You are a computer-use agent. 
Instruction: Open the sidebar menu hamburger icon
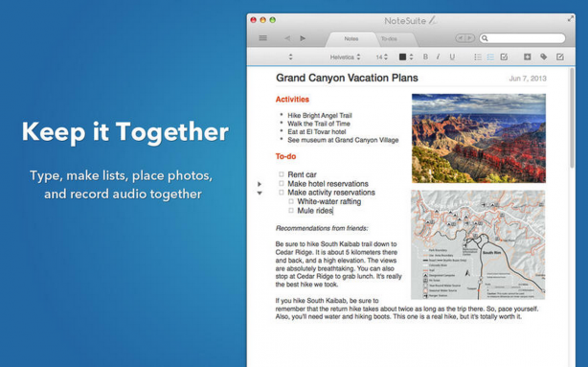tap(262, 38)
